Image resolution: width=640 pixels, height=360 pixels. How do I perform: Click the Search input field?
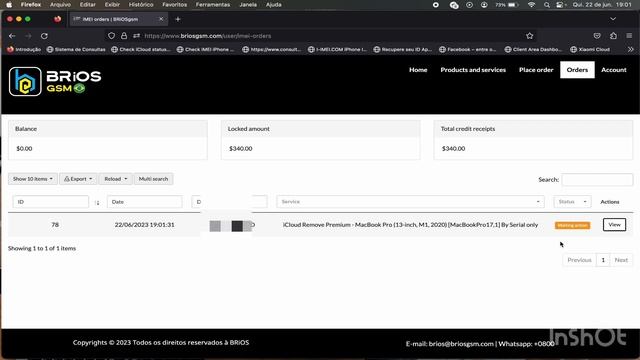(x=597, y=179)
